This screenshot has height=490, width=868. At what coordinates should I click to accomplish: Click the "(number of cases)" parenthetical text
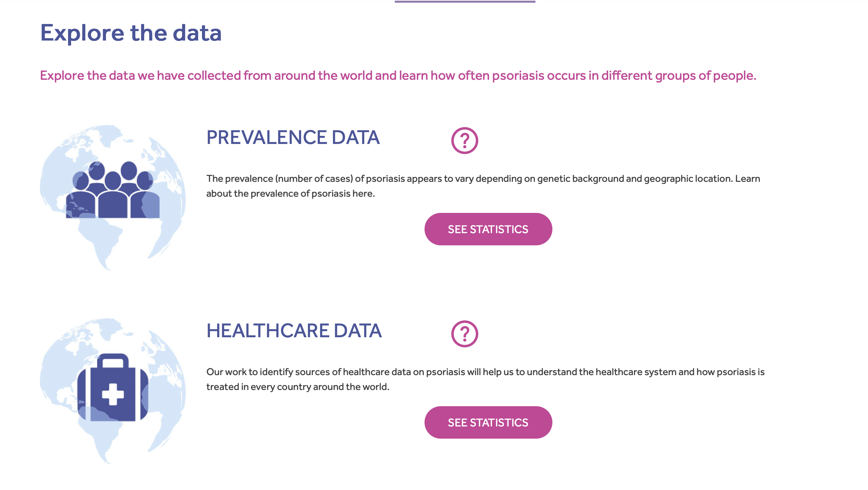pos(314,179)
